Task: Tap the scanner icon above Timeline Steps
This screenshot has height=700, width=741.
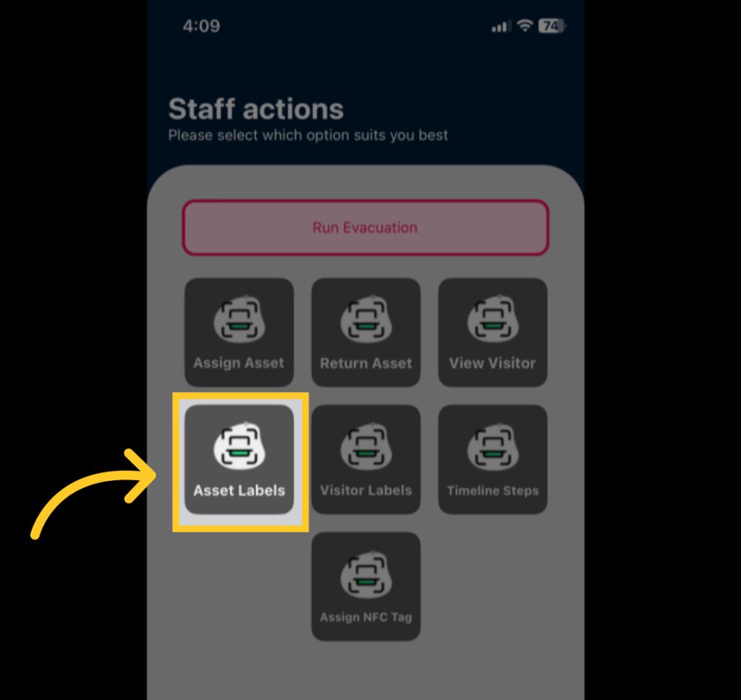Action: click(x=492, y=446)
